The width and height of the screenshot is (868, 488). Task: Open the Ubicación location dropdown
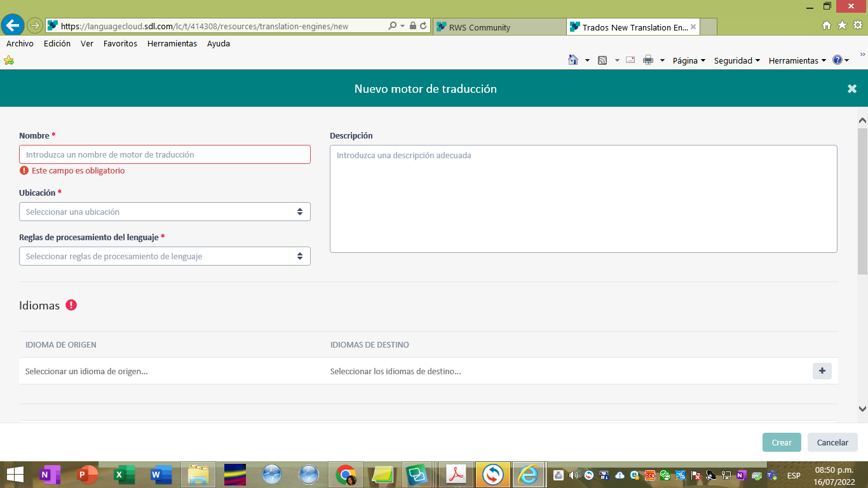165,212
